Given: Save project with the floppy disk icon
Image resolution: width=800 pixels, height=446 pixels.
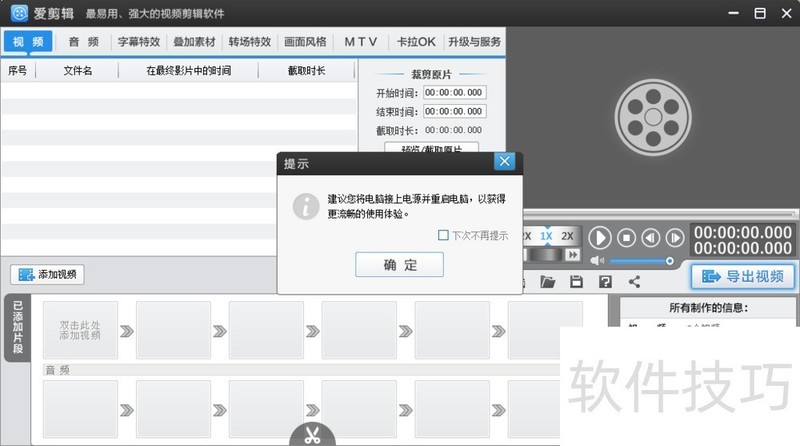Looking at the screenshot, I should tap(575, 283).
